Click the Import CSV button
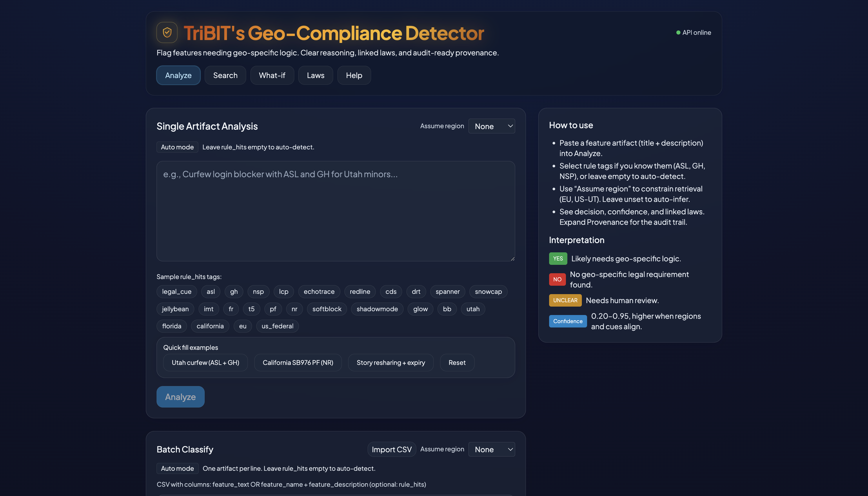 click(x=391, y=449)
